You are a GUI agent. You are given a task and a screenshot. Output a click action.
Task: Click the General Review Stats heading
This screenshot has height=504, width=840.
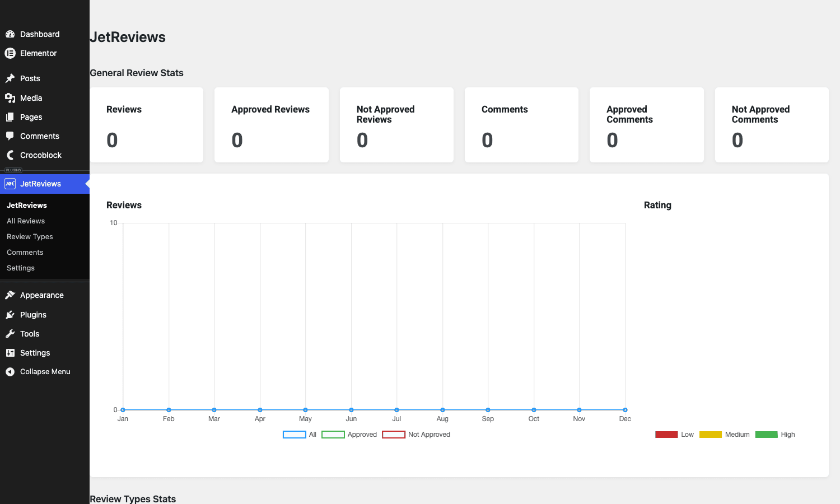pos(137,73)
